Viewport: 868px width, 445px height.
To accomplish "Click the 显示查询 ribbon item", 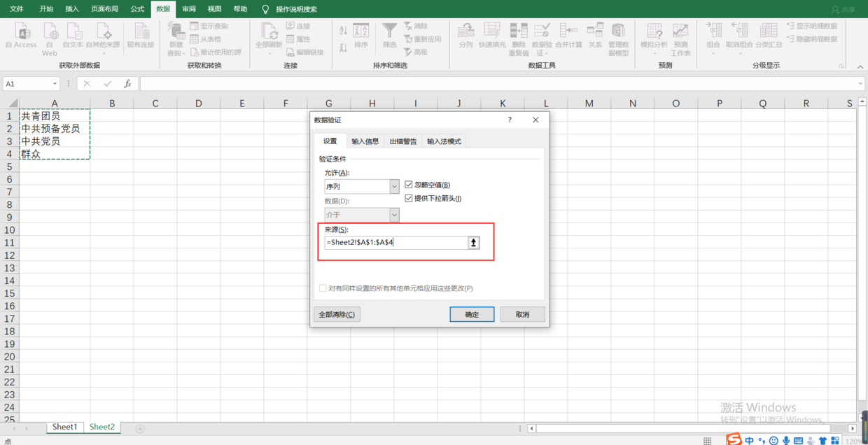I will [x=209, y=26].
